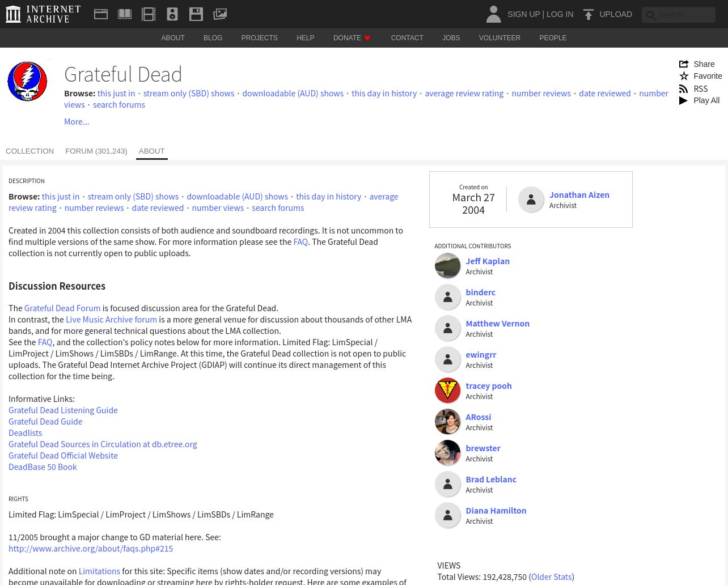Click 'this day in history' in description
This screenshot has height=585, width=728.
(x=328, y=197)
